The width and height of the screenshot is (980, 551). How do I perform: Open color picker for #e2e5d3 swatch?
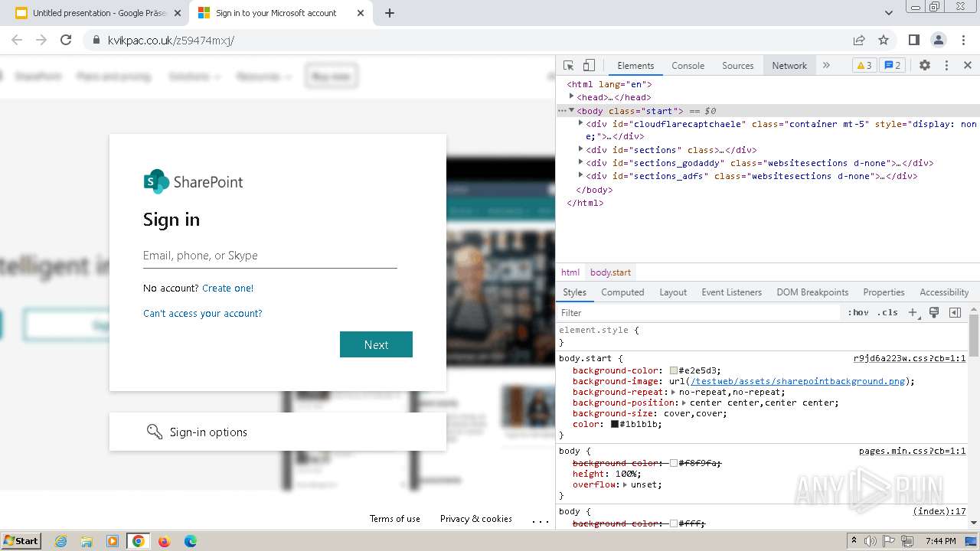[x=674, y=370]
